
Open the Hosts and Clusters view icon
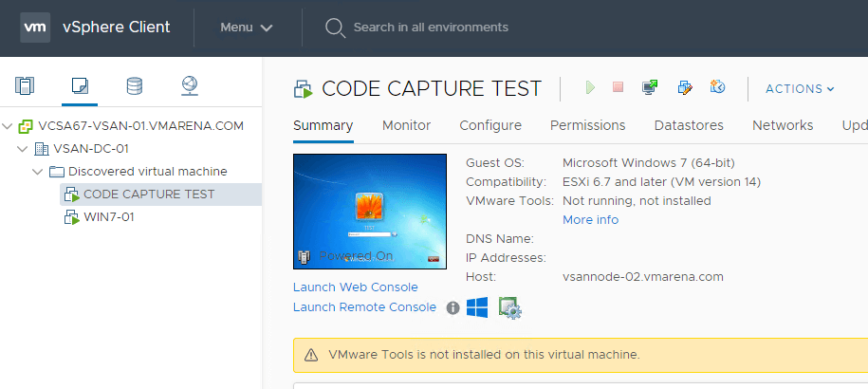pyautogui.click(x=25, y=85)
